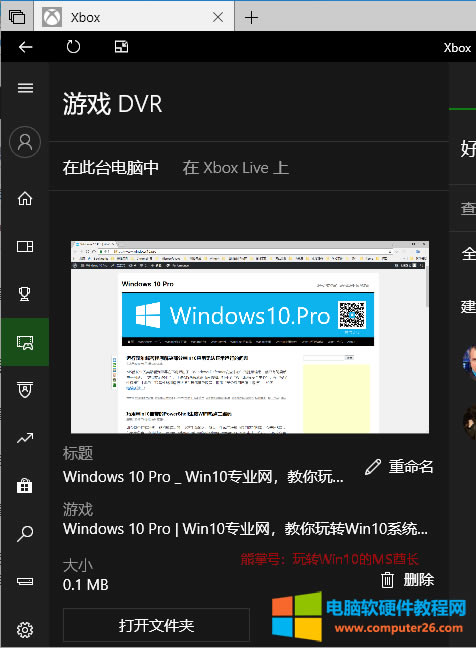This screenshot has height=648, width=476.
Task: Switch to 在此台电脑中 tab
Action: pos(111,168)
